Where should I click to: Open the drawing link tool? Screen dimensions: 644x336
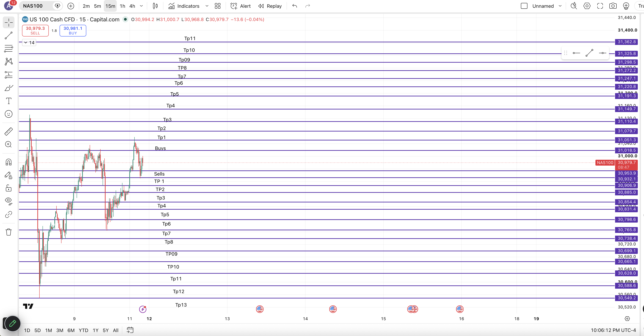click(8, 214)
